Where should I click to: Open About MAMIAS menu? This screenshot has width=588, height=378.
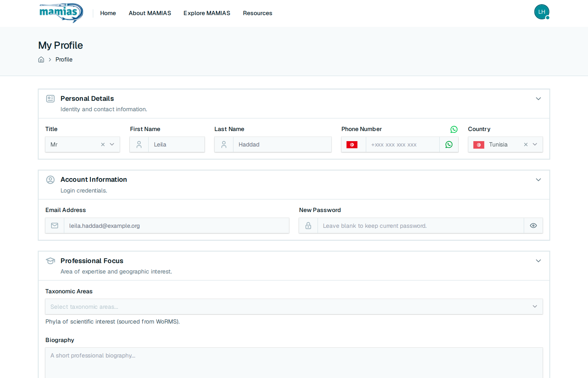coord(150,13)
